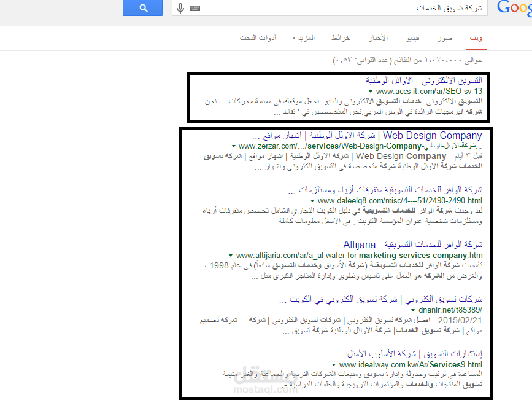The width and height of the screenshot is (532, 403).
Task: Expand arrow next to www.zerzar.com URL
Action: (233, 146)
